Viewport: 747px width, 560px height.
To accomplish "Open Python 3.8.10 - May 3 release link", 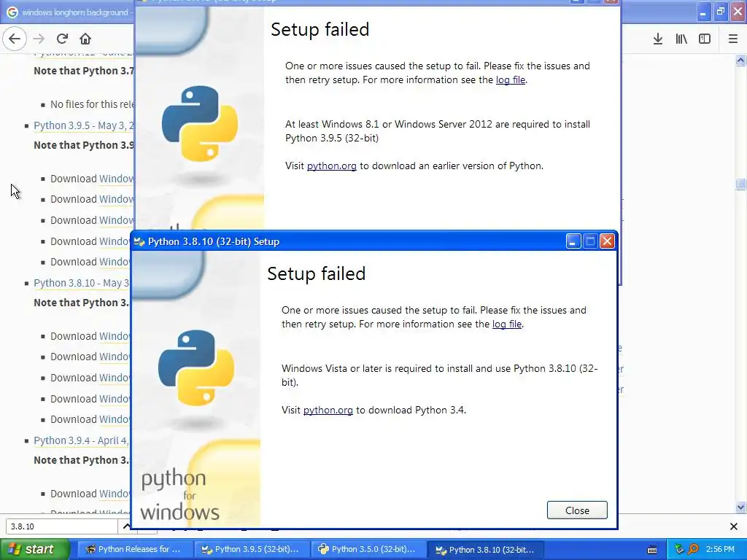I will [x=82, y=283].
